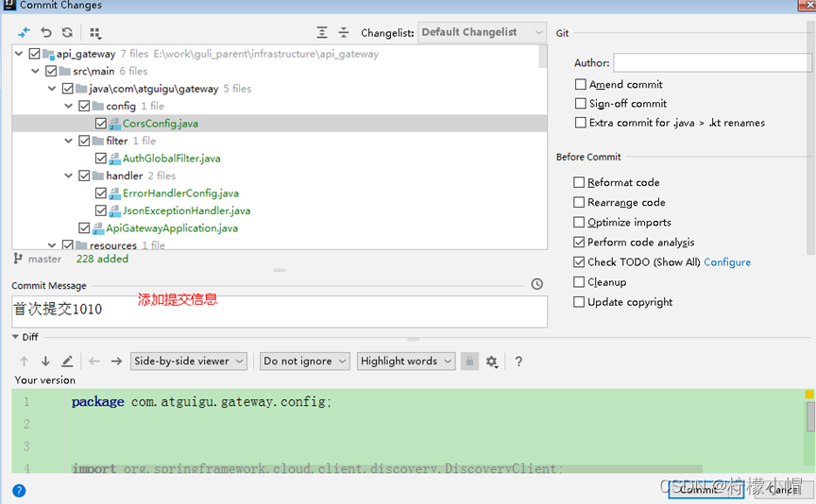The image size is (816, 504).
Task: Click the diff help question mark
Action: pyautogui.click(x=518, y=361)
